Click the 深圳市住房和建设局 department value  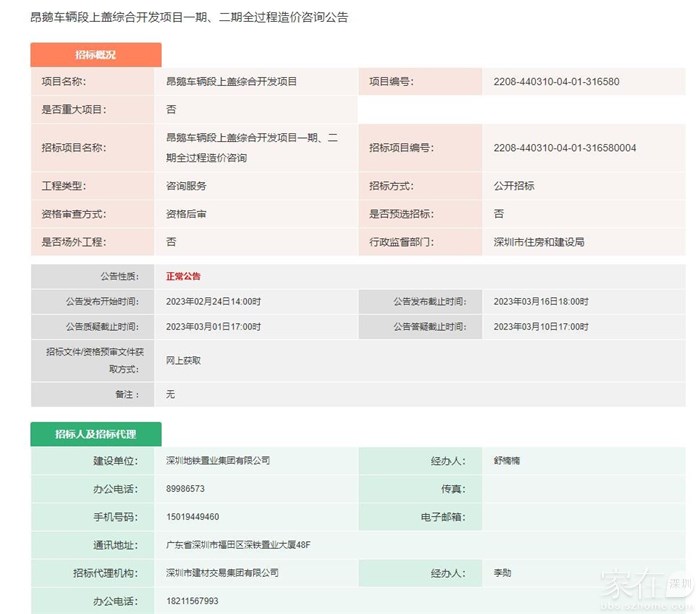point(538,242)
